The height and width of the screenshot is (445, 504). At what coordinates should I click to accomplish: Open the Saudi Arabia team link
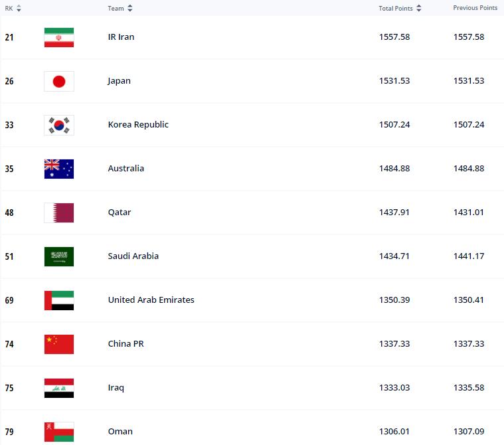[133, 256]
